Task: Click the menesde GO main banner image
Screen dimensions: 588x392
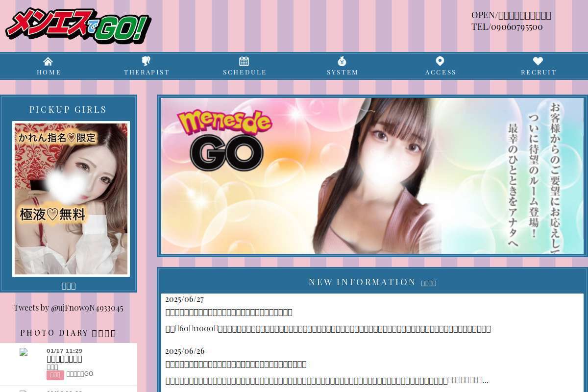Action: pos(372,176)
